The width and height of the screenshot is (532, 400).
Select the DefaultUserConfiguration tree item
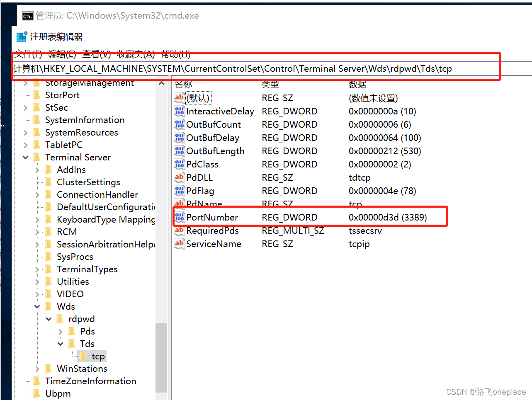click(106, 207)
